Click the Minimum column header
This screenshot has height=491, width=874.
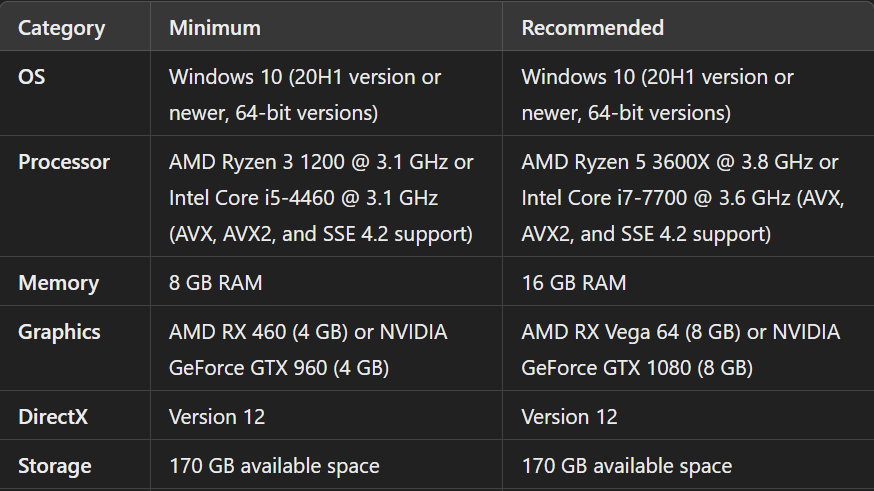click(x=214, y=28)
